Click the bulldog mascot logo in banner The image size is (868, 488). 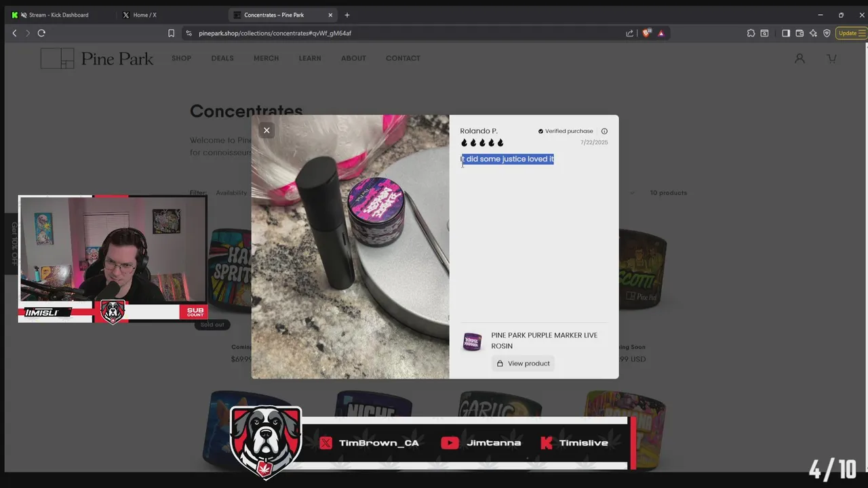point(266,441)
